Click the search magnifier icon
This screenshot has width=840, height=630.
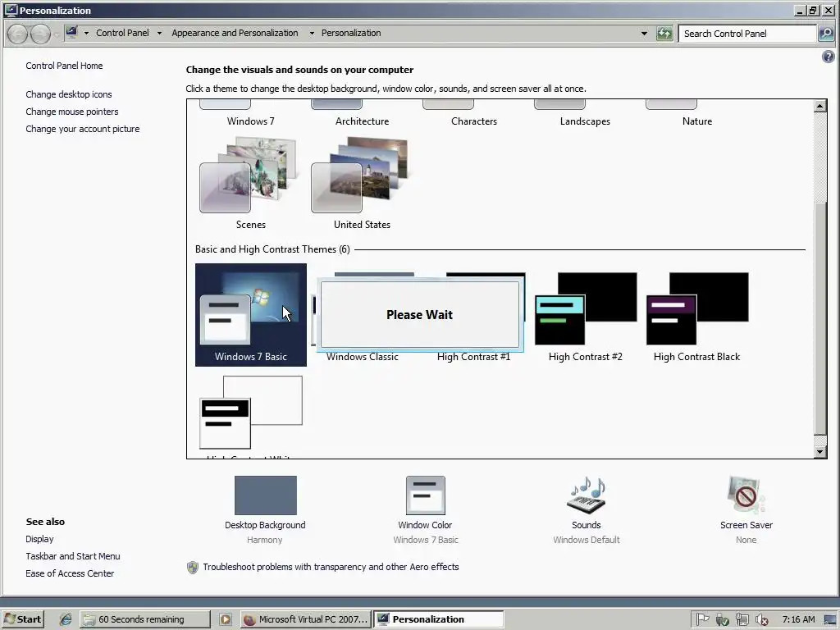[x=826, y=33]
